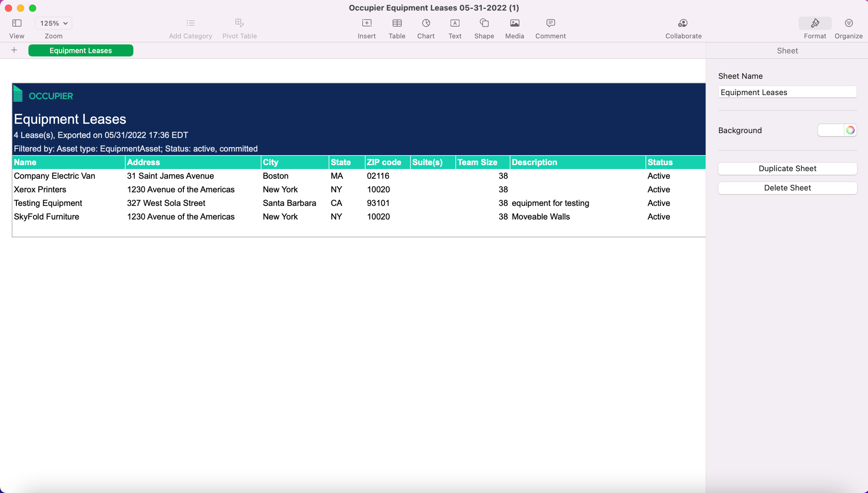Select the Moveable Walls description cell

click(578, 217)
